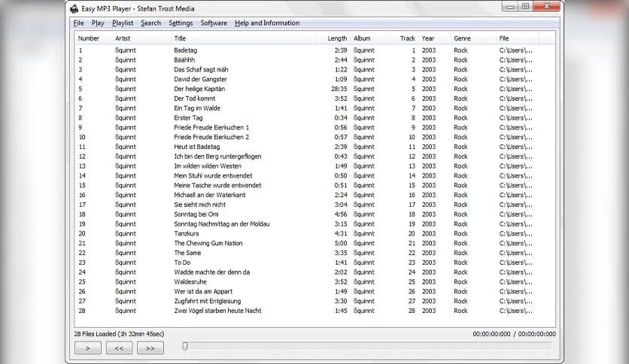This screenshot has height=364, width=629.
Task: Select the track Das Schaf sagt mäh
Action: (x=201, y=69)
